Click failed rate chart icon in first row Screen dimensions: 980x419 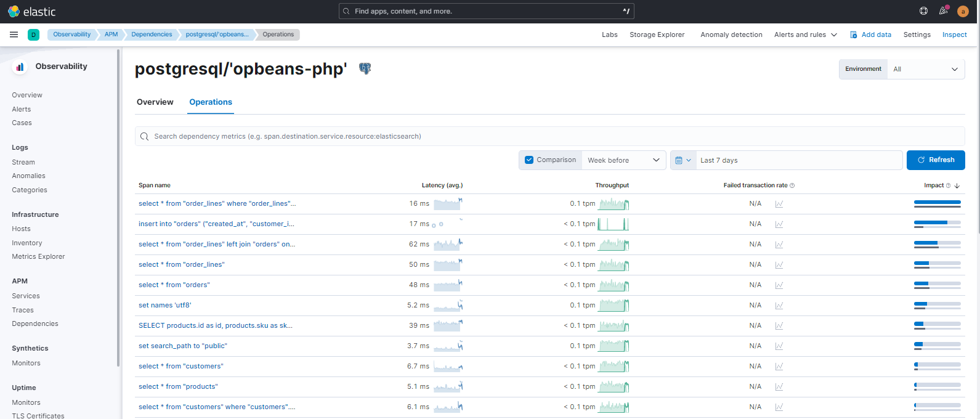(779, 204)
